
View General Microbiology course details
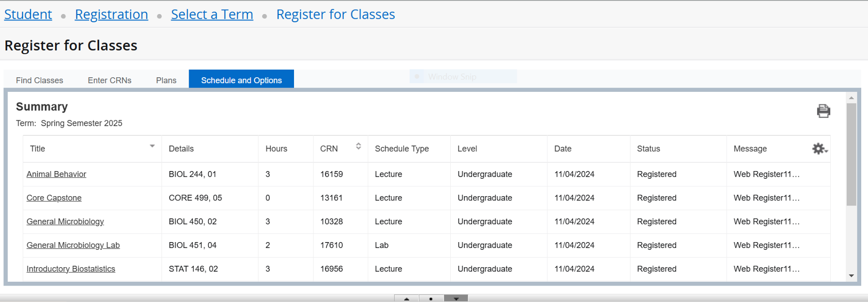pyautogui.click(x=65, y=221)
